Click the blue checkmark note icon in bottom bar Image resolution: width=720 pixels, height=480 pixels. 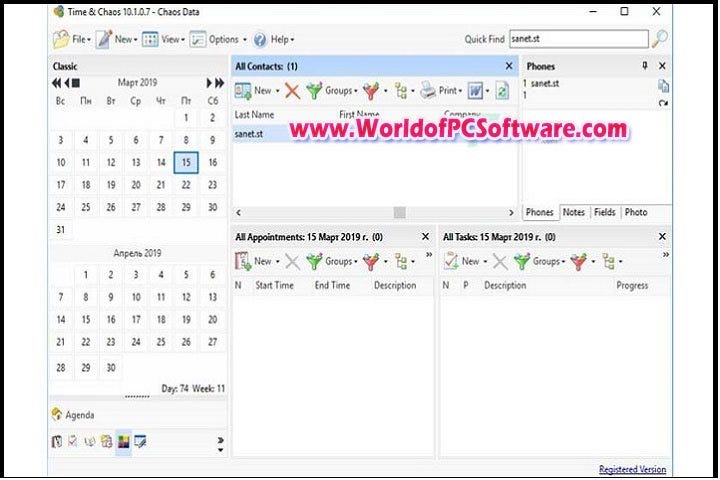click(140, 442)
